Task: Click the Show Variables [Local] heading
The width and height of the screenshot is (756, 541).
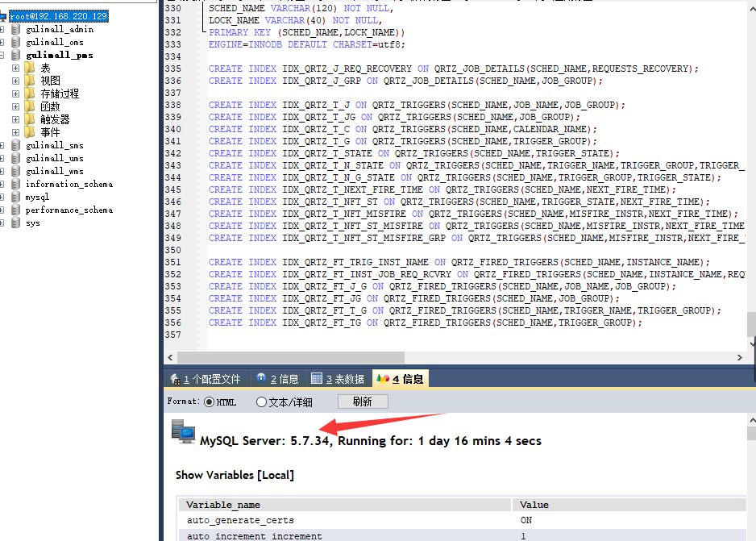Action: click(x=235, y=475)
